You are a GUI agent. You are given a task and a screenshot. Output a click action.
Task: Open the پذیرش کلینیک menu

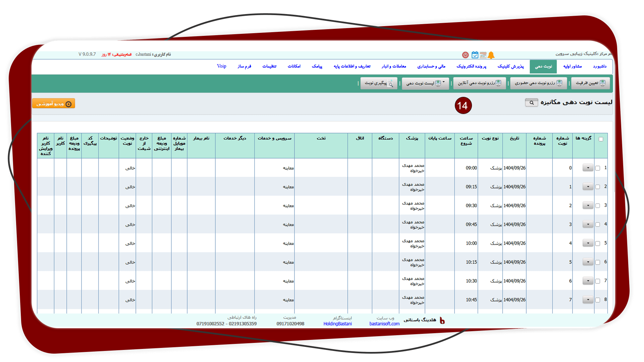[511, 66]
